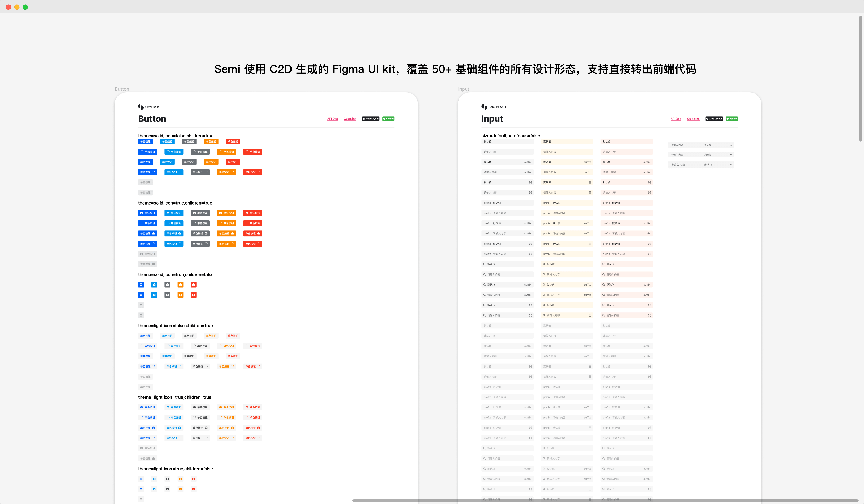Select the blue camera icon-only button

point(141,284)
